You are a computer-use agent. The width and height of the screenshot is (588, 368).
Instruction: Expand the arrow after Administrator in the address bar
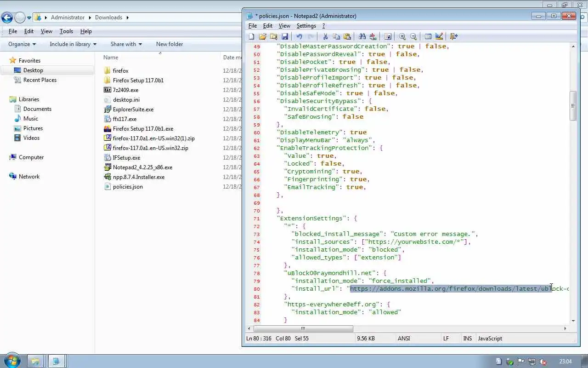(90, 17)
